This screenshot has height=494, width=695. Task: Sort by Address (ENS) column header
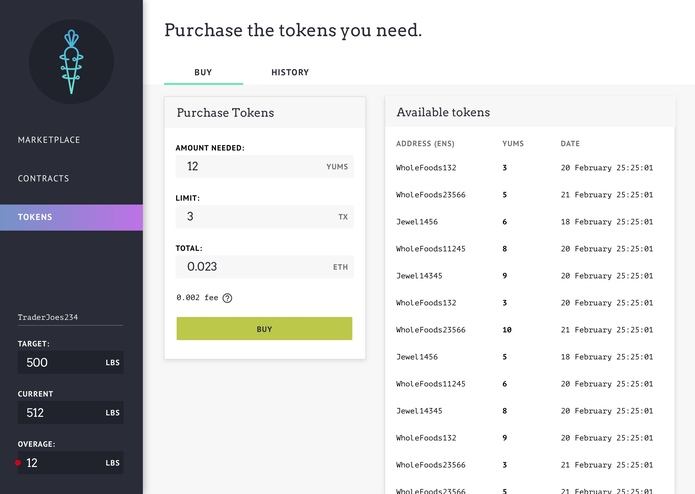click(425, 144)
